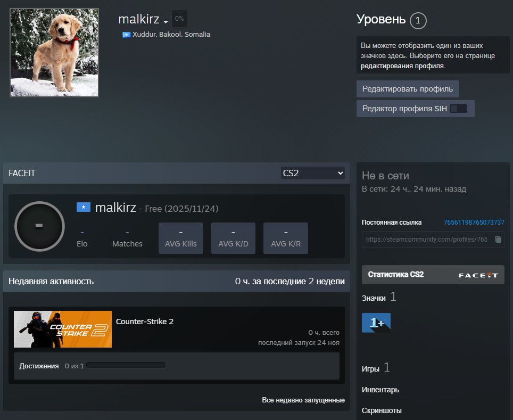Open the CS2 game selector in FACEIT panel
This screenshot has width=513, height=420.
(x=312, y=172)
